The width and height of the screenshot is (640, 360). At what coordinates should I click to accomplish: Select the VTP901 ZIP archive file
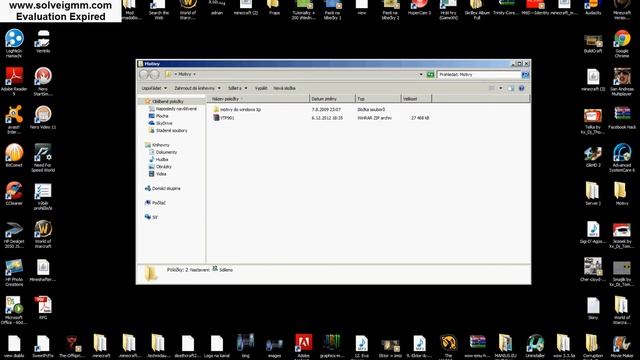[x=224, y=118]
